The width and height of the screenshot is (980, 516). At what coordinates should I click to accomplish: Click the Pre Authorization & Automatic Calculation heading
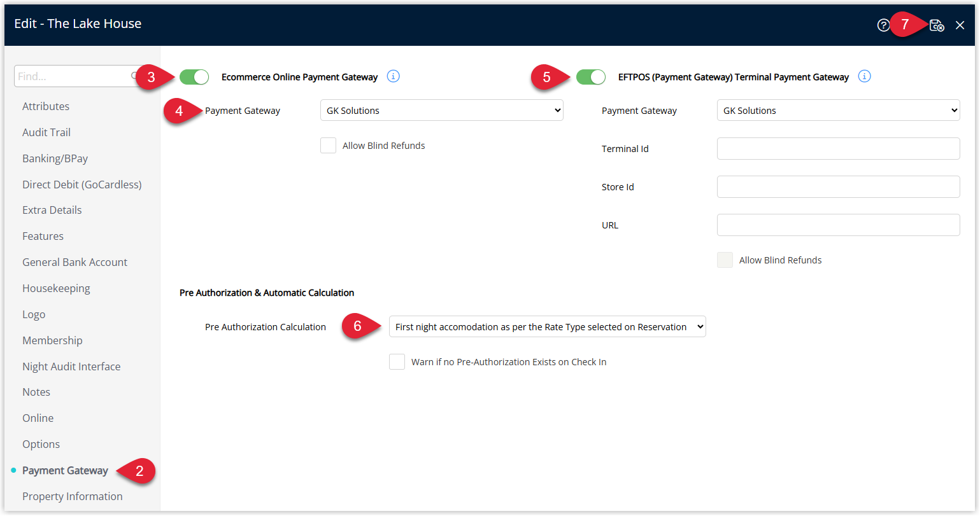(x=267, y=293)
